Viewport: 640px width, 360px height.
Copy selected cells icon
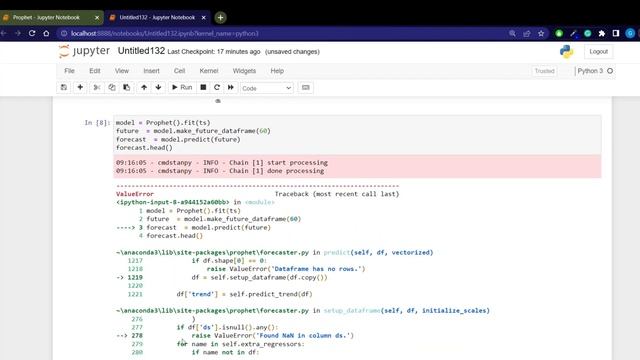[x=112, y=87]
